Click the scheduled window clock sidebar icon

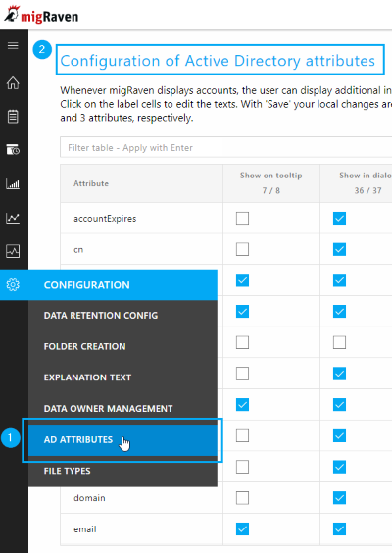(13, 150)
